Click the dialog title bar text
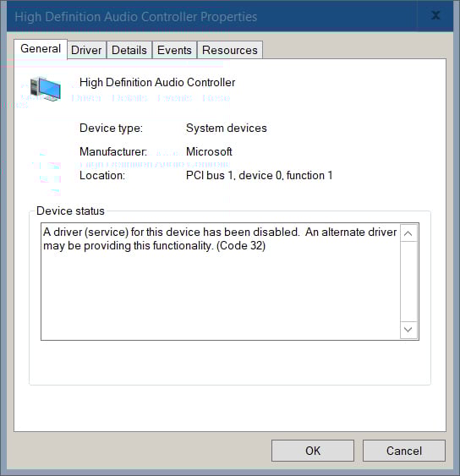 coord(136,17)
